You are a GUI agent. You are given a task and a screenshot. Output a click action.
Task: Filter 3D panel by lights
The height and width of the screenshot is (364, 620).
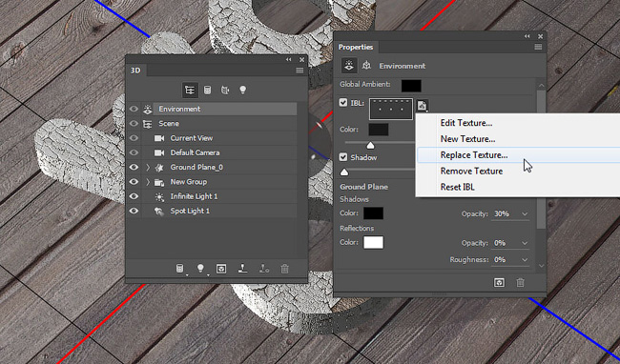(243, 91)
